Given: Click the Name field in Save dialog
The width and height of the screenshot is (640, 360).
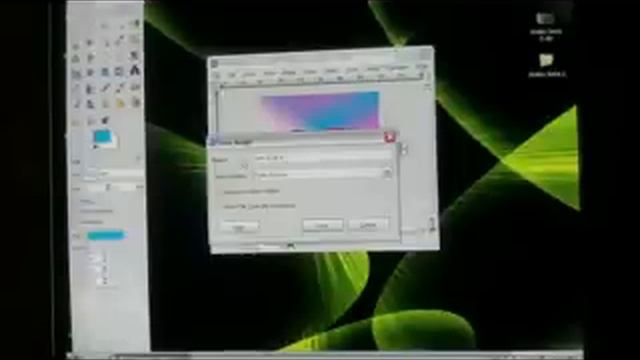Looking at the screenshot, I should pos(322,158).
